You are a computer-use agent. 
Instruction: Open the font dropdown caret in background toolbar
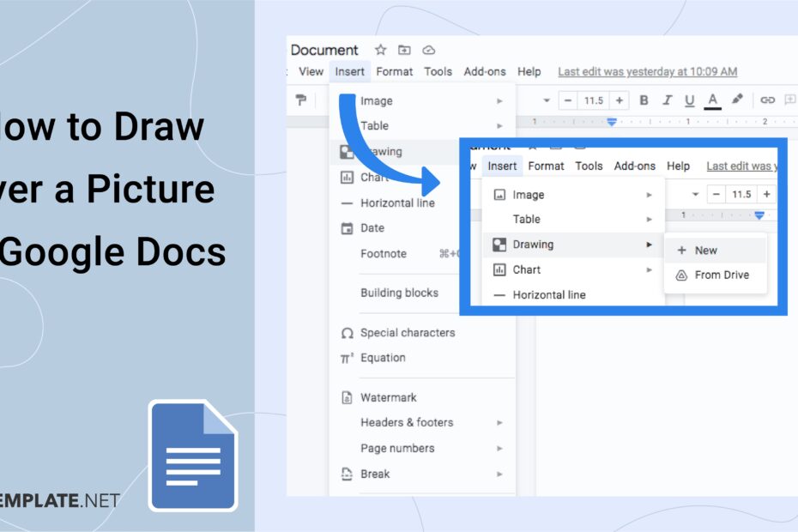coord(546,100)
